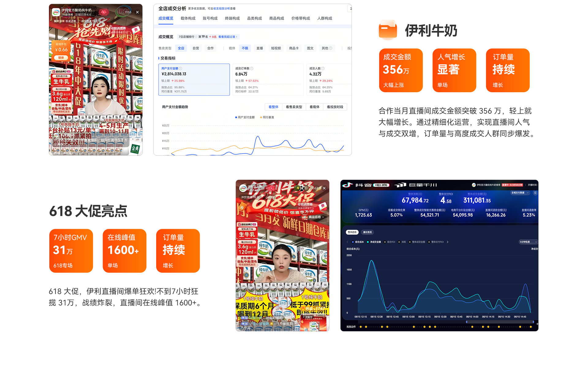Open the 5分钟粒度 granularity dropdown
Viewport: 588px width, 383px height.
coord(528,242)
